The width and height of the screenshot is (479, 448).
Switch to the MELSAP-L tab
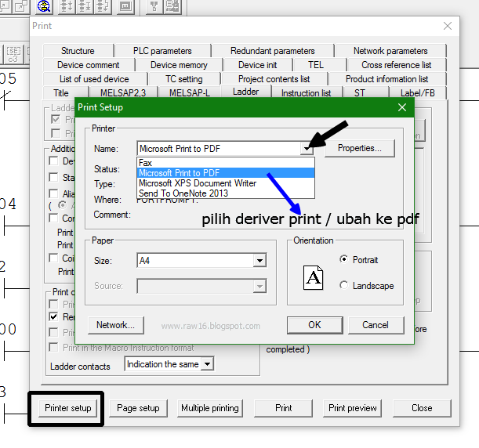pyautogui.click(x=190, y=92)
